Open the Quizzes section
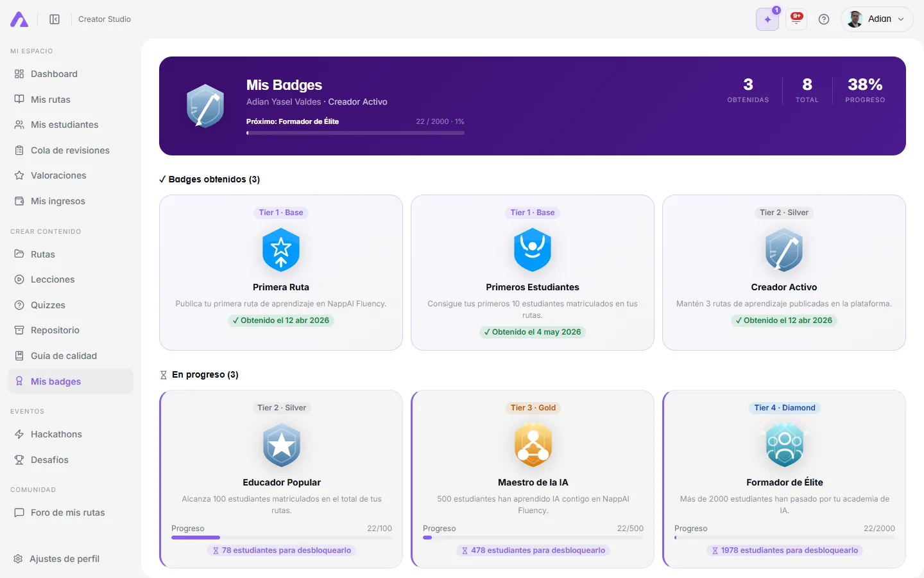 coord(71,305)
